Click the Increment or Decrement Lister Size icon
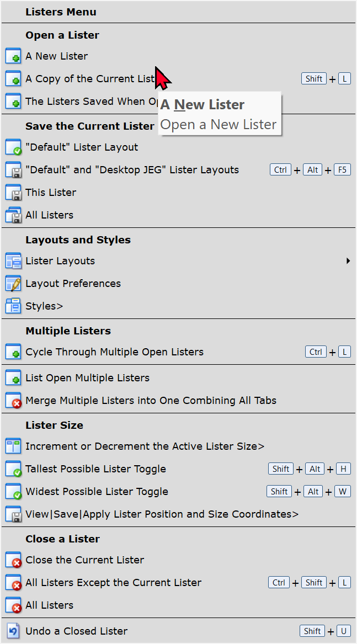 click(13, 446)
